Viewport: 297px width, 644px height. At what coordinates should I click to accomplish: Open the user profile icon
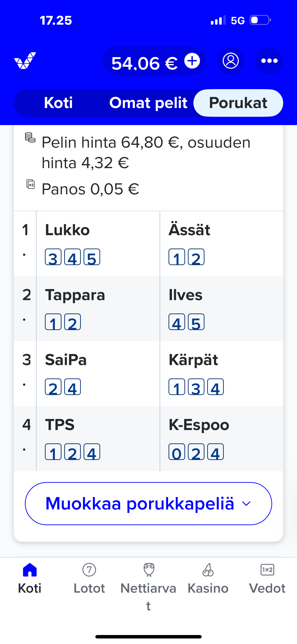pyautogui.click(x=230, y=61)
